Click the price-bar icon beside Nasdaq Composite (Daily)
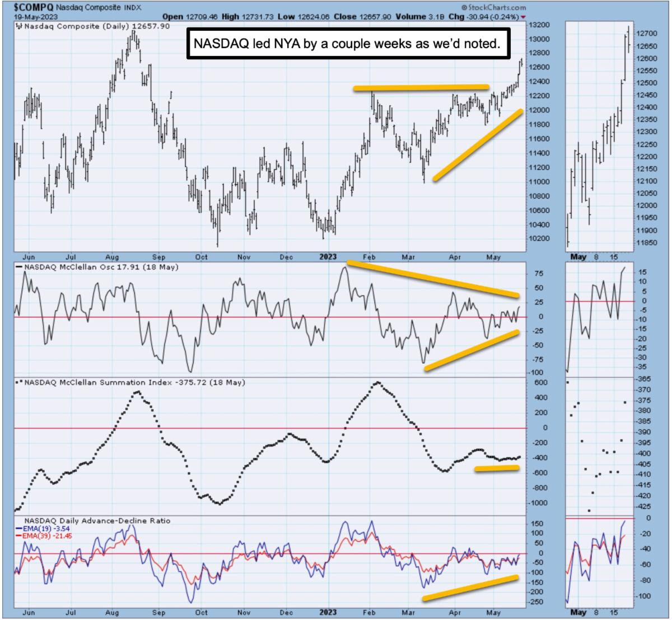The width and height of the screenshot is (672, 620). (18, 26)
